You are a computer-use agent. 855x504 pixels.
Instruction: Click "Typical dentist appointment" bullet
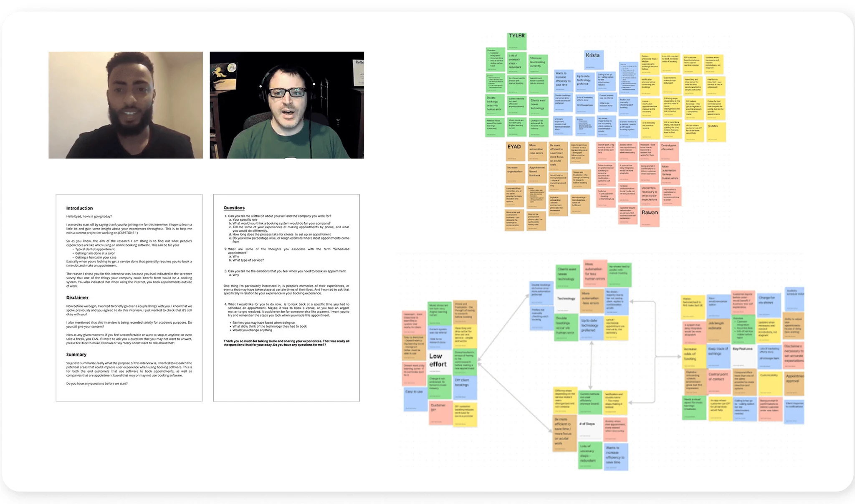click(94, 249)
